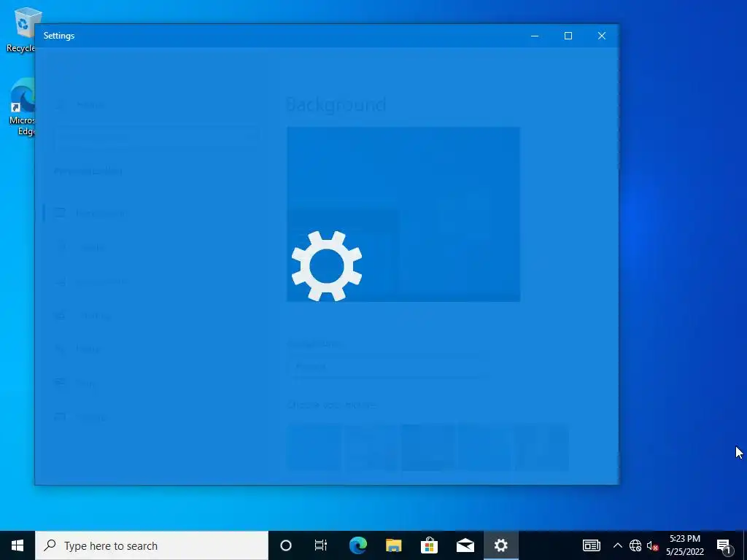Launch Microsoft Edge from the taskbar
747x560 pixels.
357,545
